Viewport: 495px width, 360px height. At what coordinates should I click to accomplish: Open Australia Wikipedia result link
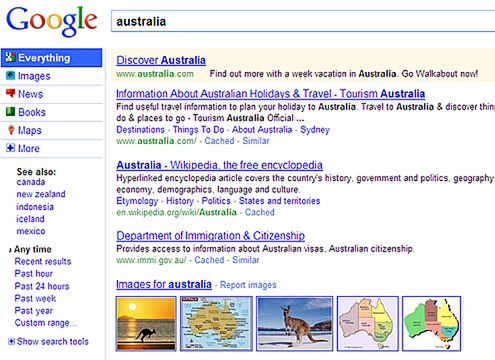coord(219,165)
